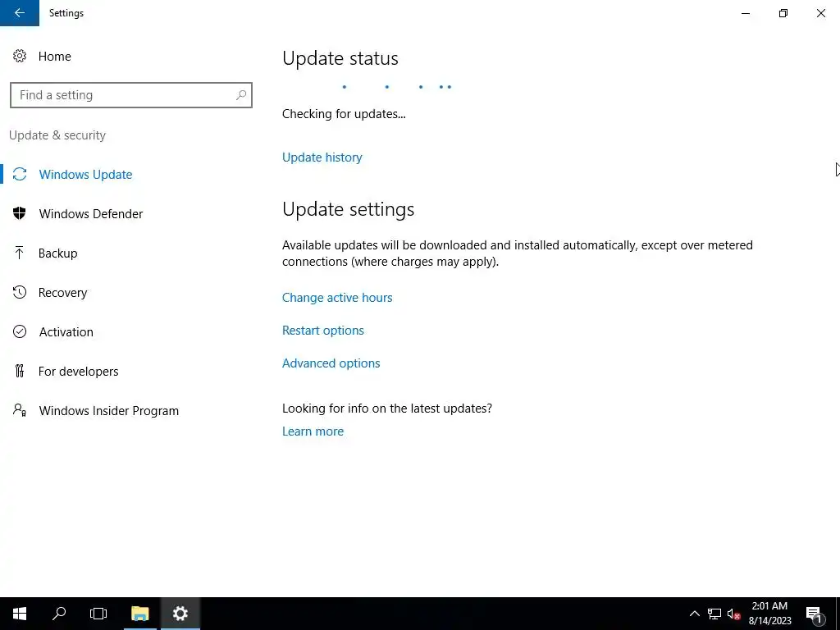Minimize the Settings window
This screenshot has height=630, width=840.
coord(746,13)
